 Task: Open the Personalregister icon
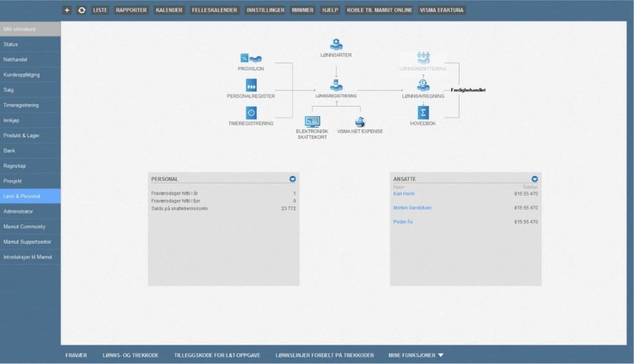pyautogui.click(x=251, y=85)
